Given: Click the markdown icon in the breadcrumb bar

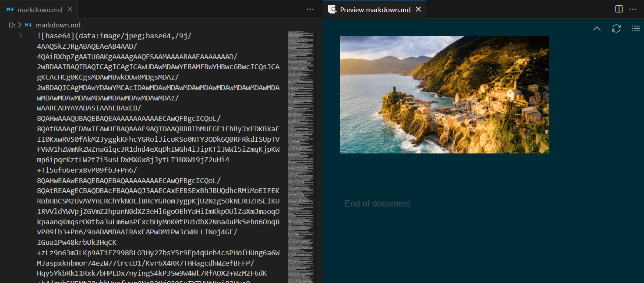Looking at the screenshot, I should [x=29, y=25].
